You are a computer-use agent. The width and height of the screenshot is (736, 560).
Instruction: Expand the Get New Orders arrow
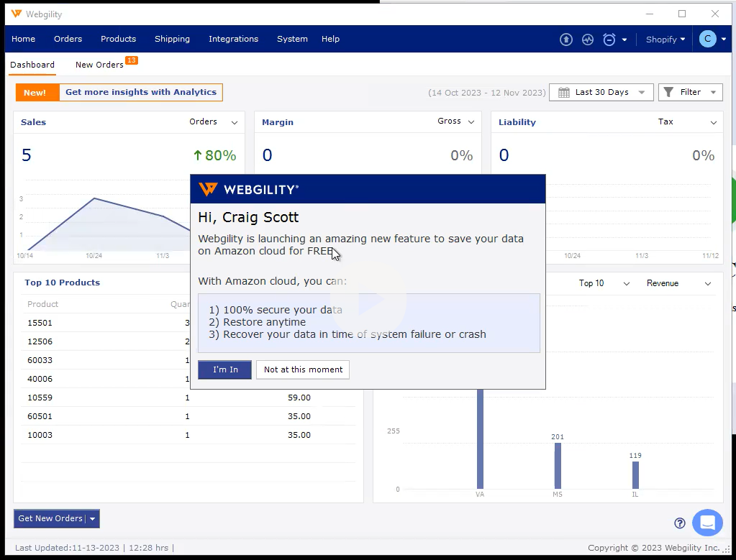pos(93,519)
